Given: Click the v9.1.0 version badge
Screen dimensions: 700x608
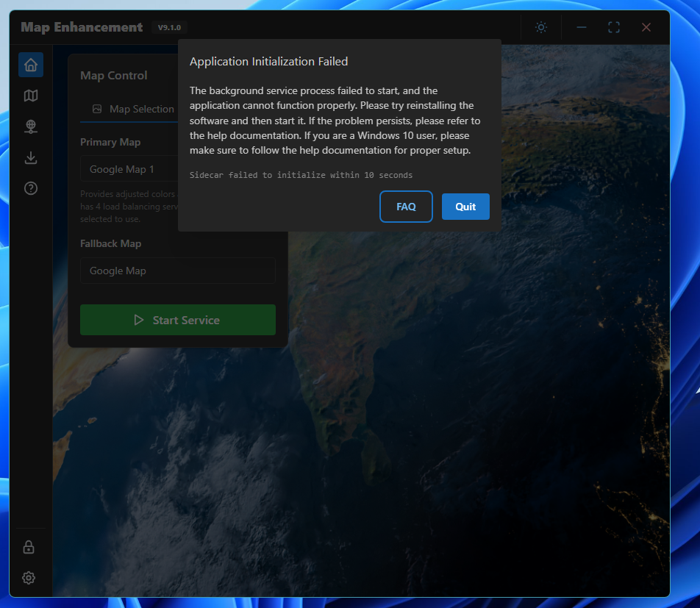Looking at the screenshot, I should [169, 28].
